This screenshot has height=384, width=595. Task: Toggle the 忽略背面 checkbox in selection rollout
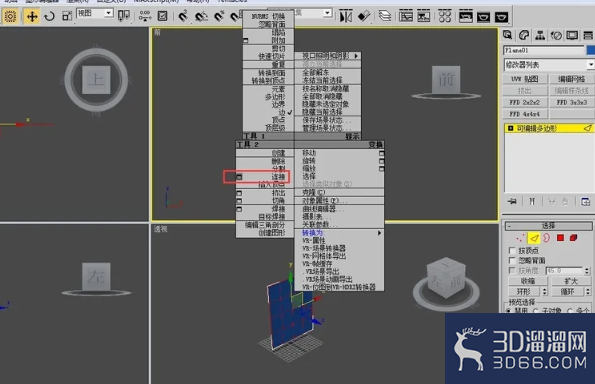[512, 260]
